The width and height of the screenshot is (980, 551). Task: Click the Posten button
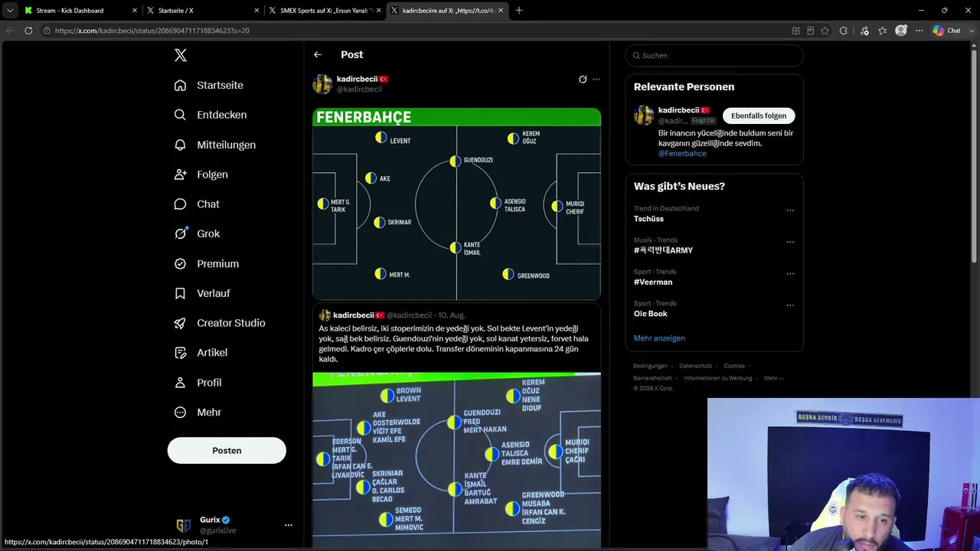(227, 451)
